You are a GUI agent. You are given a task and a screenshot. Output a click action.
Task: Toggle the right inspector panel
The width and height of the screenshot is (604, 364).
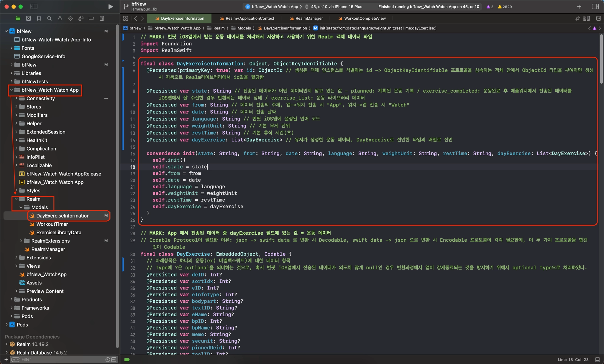click(x=595, y=6)
